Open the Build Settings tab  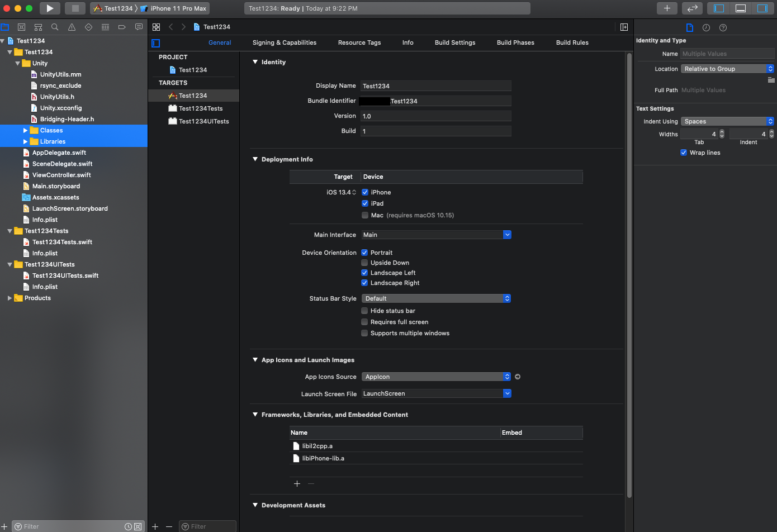[x=455, y=42]
